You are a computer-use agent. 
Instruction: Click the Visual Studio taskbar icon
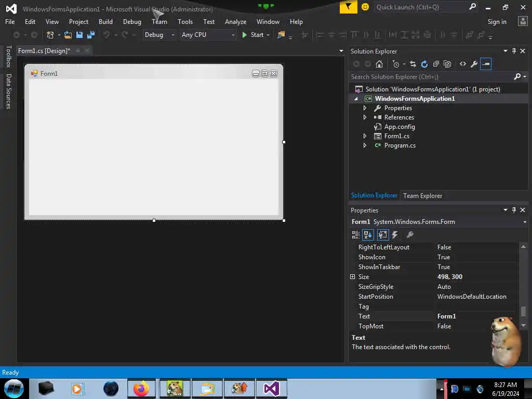[x=271, y=389]
